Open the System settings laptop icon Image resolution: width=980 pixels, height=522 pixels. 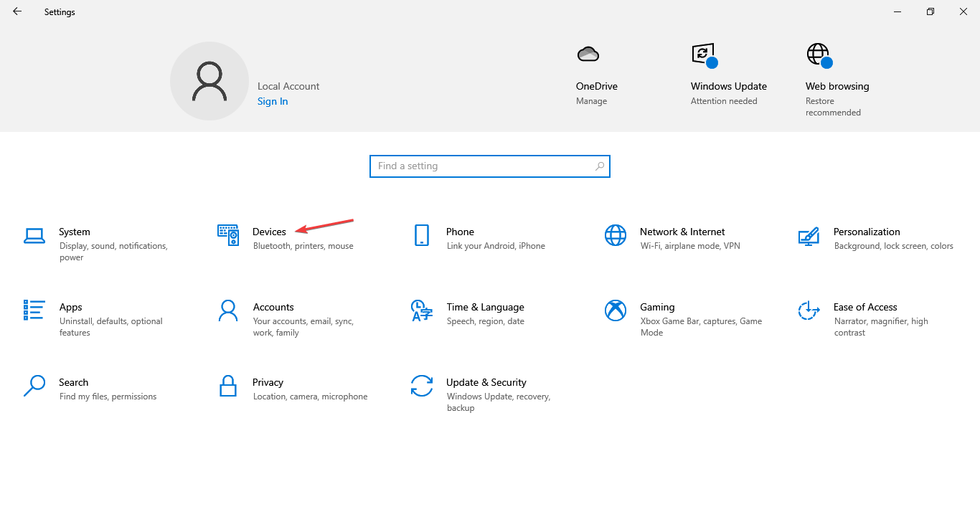(x=34, y=235)
